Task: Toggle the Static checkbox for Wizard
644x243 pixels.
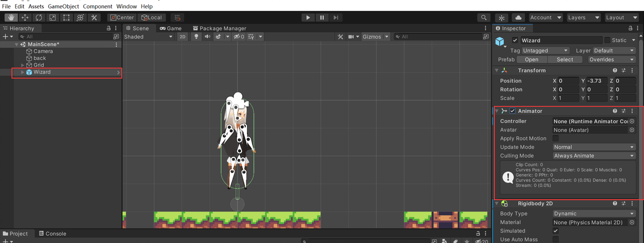Action: point(607,40)
